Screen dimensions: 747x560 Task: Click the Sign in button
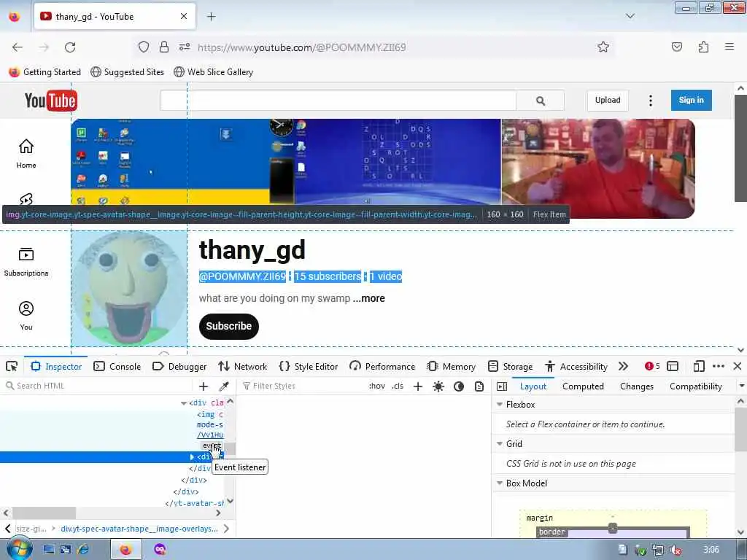coord(692,100)
